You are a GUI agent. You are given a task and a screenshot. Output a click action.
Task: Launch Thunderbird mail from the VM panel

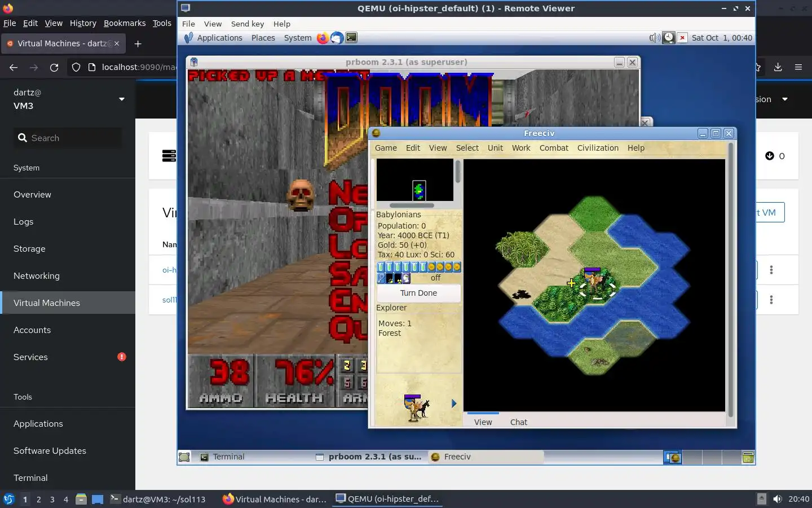(337, 38)
